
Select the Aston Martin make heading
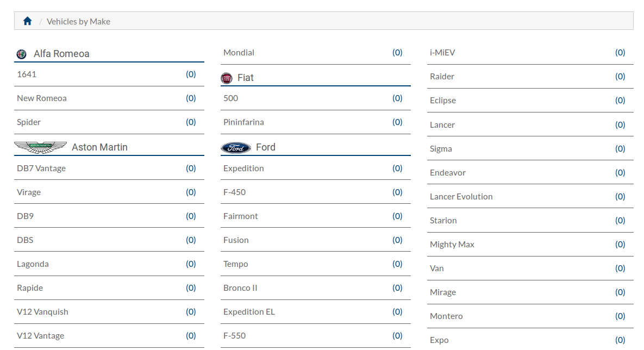click(x=99, y=147)
